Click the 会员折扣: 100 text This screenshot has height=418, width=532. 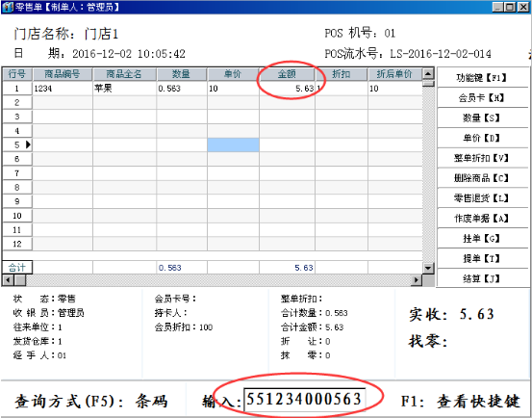click(x=184, y=327)
